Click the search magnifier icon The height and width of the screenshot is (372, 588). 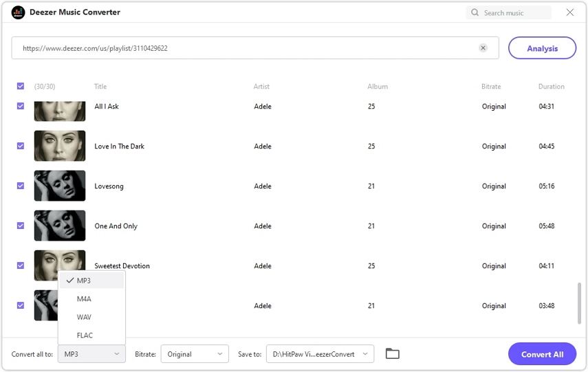point(475,12)
